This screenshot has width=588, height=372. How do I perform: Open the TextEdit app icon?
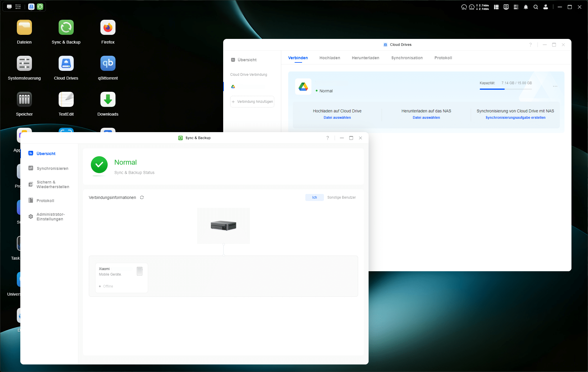click(66, 100)
